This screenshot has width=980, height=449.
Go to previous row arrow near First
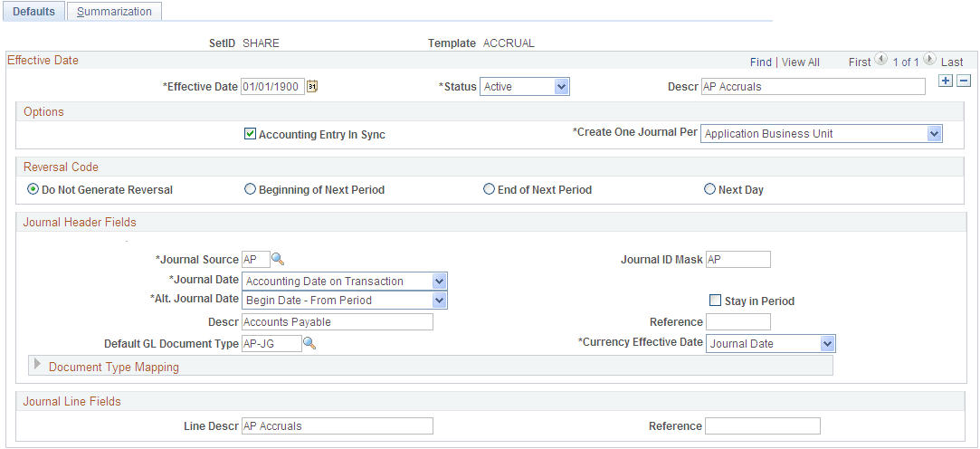click(x=880, y=60)
